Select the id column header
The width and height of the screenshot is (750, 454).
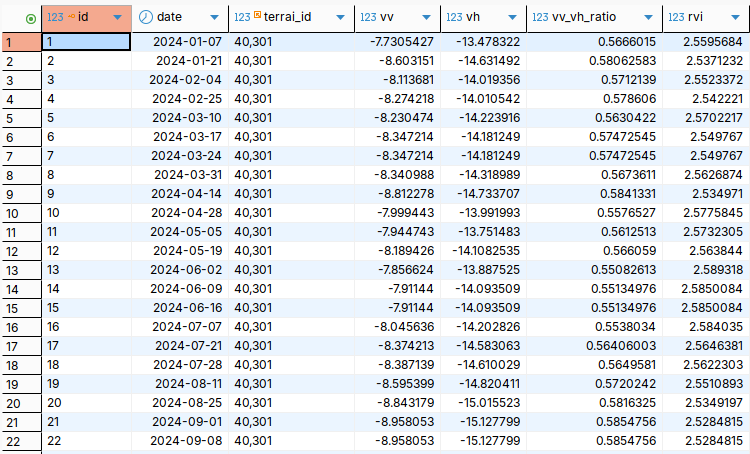[x=87, y=19]
